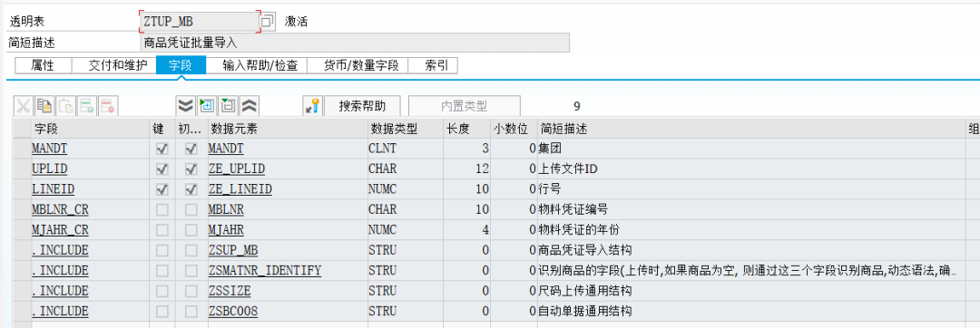Click value help icon beside ZTUP_MB field
Screen dimensions: 980x328
pos(268,22)
